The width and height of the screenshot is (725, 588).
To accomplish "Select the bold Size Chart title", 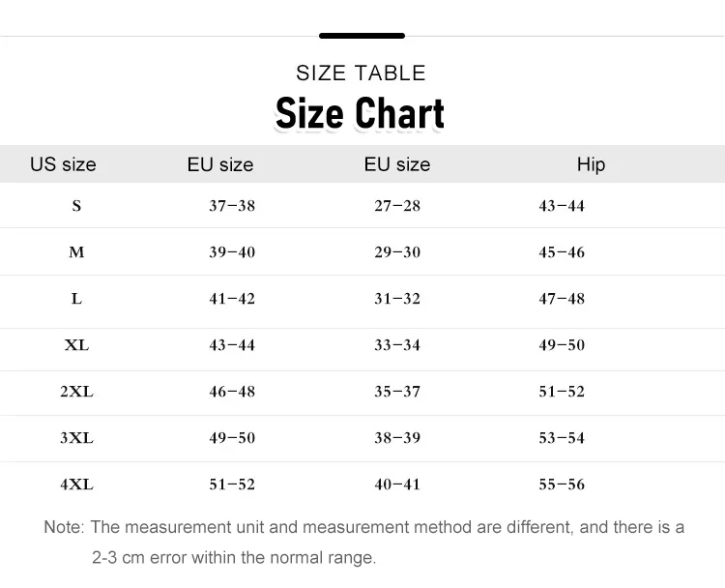I will pyautogui.click(x=360, y=113).
